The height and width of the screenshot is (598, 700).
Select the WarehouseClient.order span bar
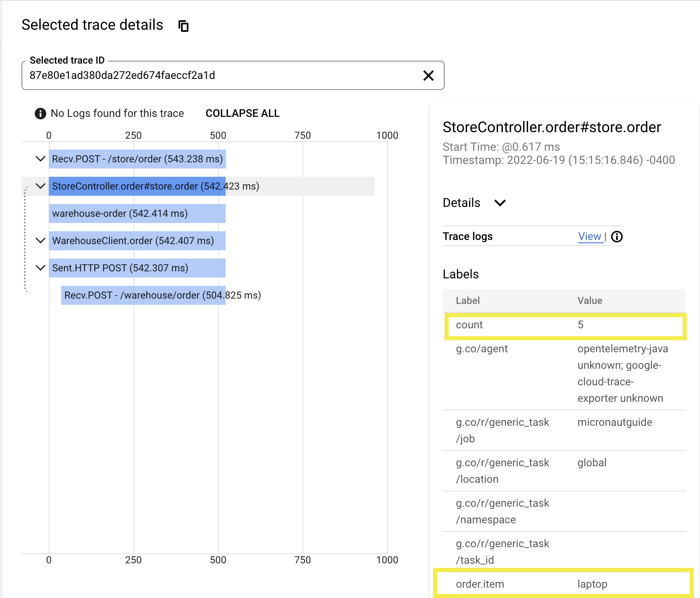[137, 241]
